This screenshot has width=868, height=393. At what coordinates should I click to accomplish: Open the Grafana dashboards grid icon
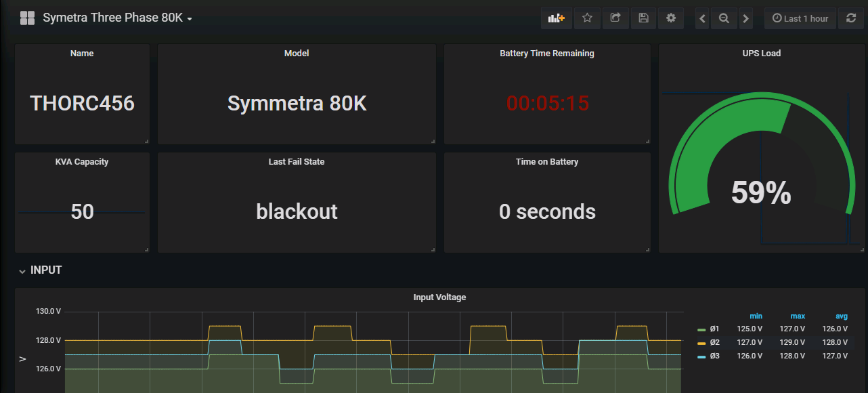[x=27, y=18]
